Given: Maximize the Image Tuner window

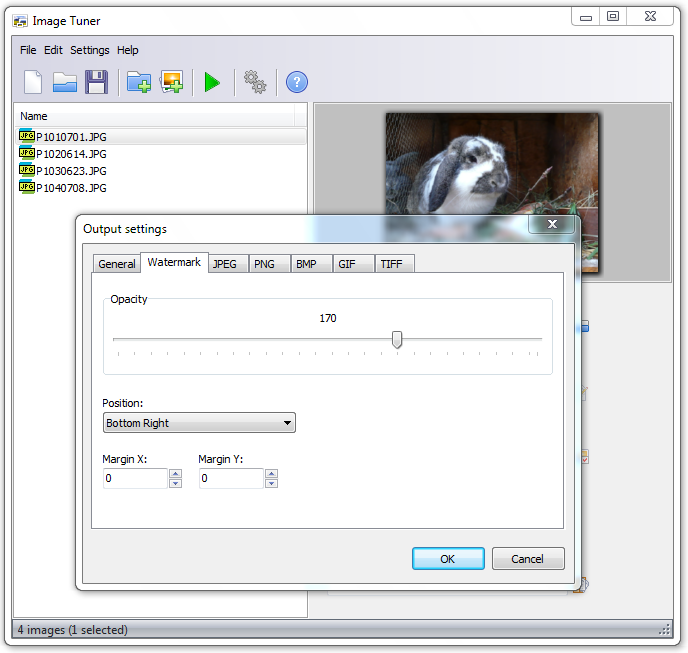Looking at the screenshot, I should [x=613, y=17].
